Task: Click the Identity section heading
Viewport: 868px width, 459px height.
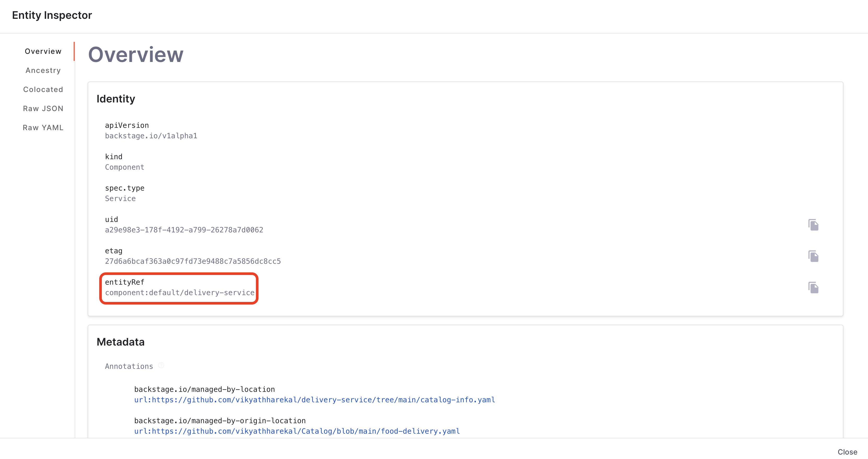Action: click(x=116, y=99)
